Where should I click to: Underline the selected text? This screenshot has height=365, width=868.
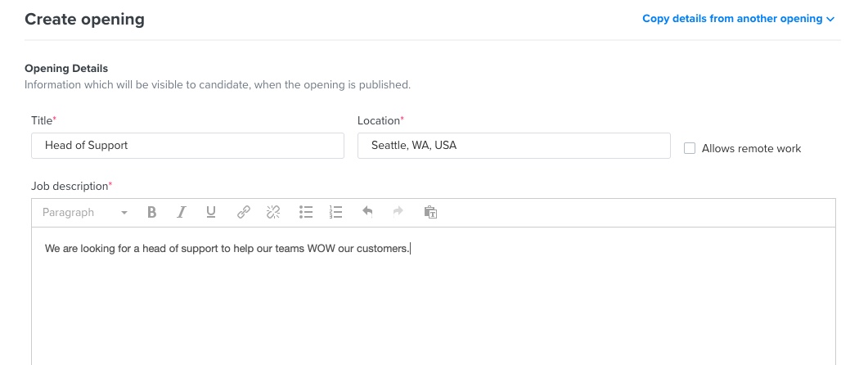tap(211, 213)
